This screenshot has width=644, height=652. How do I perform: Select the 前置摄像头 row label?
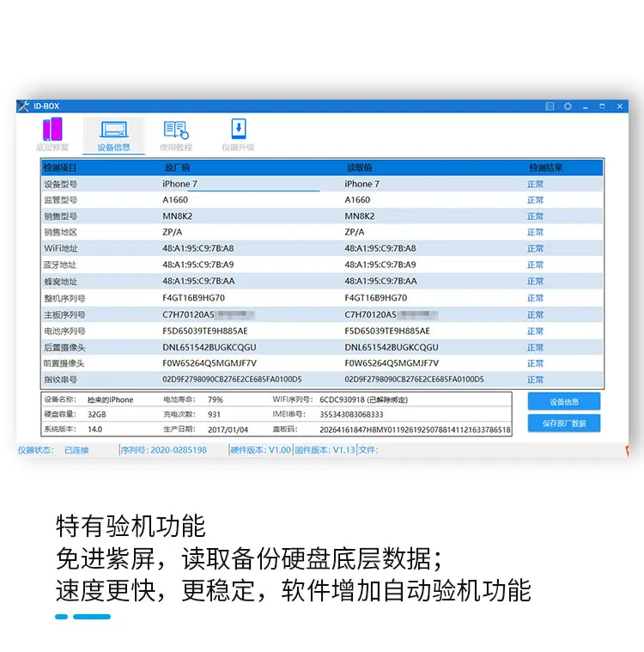(x=64, y=363)
